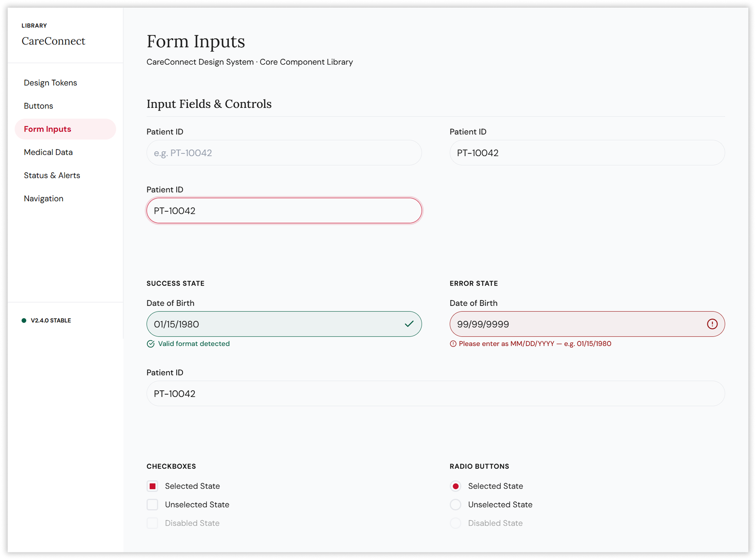756x560 pixels.
Task: Click the CareConnect library title
Action: pyautogui.click(x=53, y=41)
